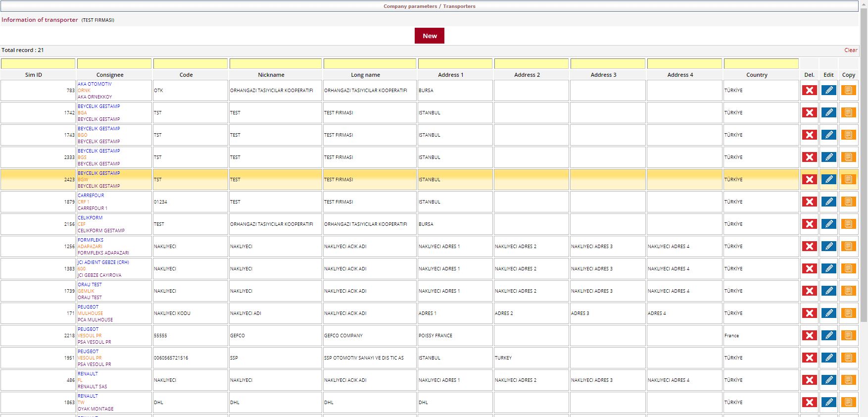Viewport: 868px width, 417px height.
Task: Click JCI ADIENT GEBZE (CRH) consignee
Action: click(103, 262)
